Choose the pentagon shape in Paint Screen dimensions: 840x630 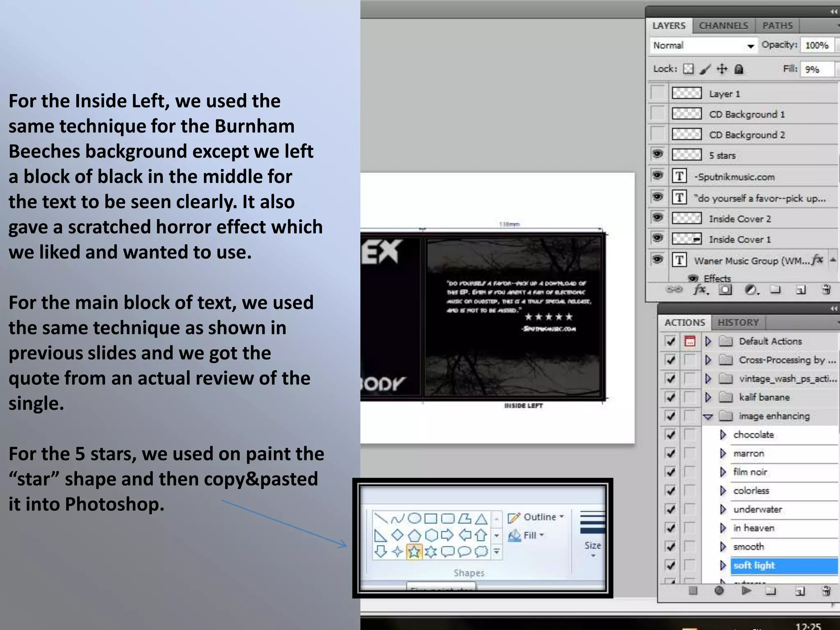[x=414, y=535]
